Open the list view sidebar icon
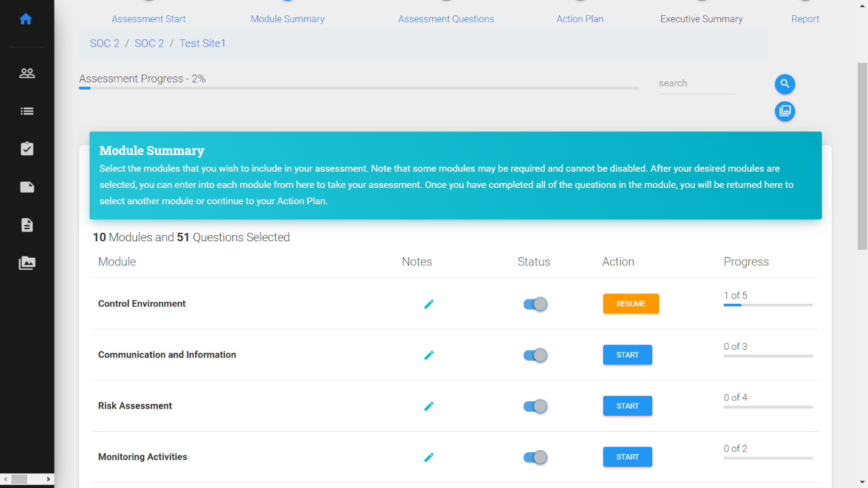 [27, 112]
